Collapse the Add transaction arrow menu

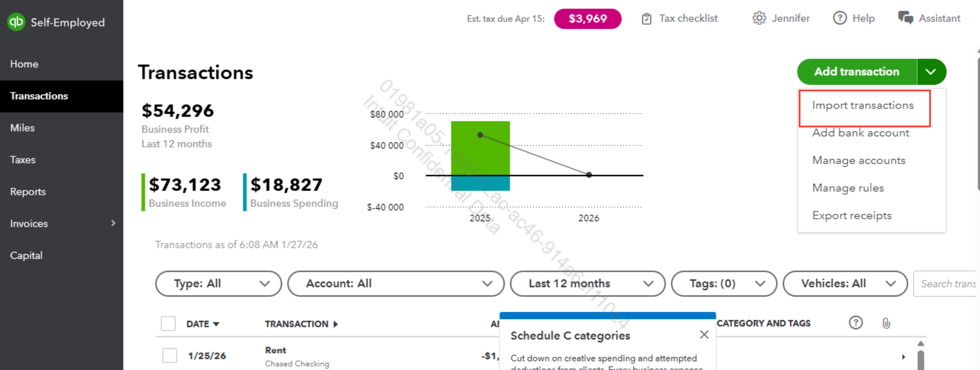point(931,72)
